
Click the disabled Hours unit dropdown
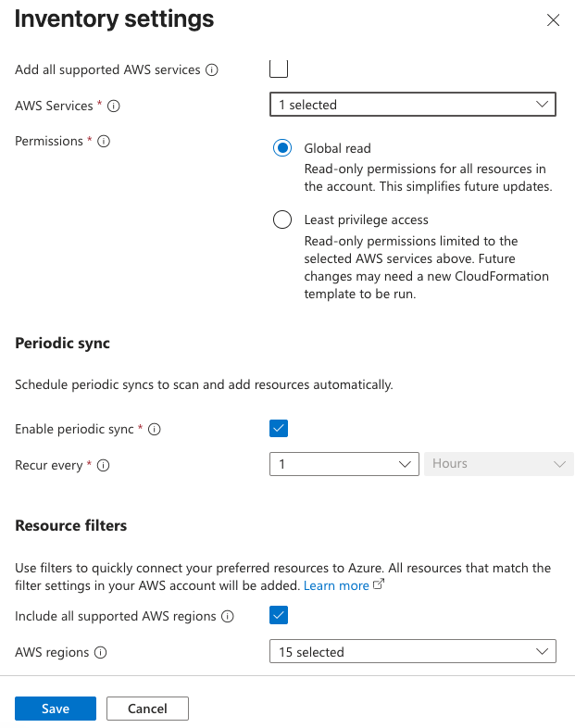(x=498, y=464)
